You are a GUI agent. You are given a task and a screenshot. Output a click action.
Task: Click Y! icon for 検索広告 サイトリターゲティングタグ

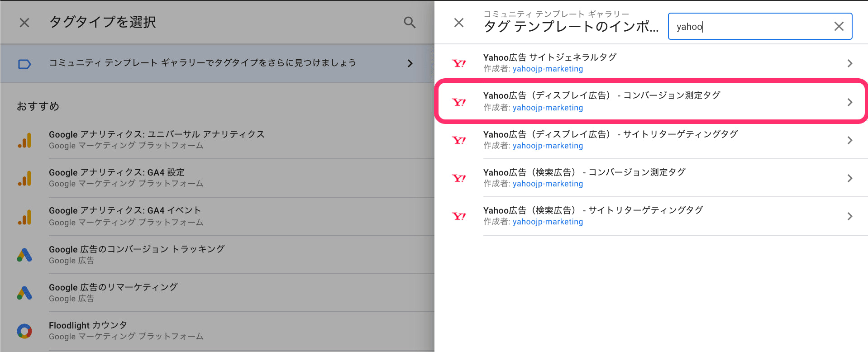(459, 216)
